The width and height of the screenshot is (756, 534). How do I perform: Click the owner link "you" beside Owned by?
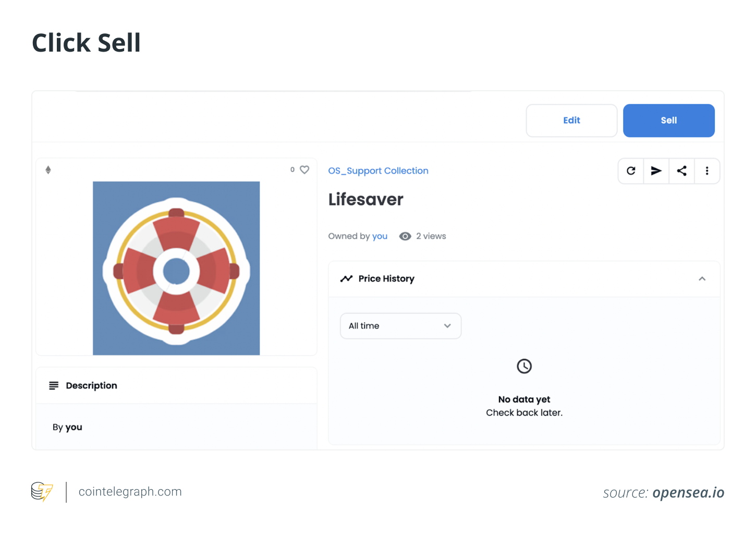click(380, 236)
